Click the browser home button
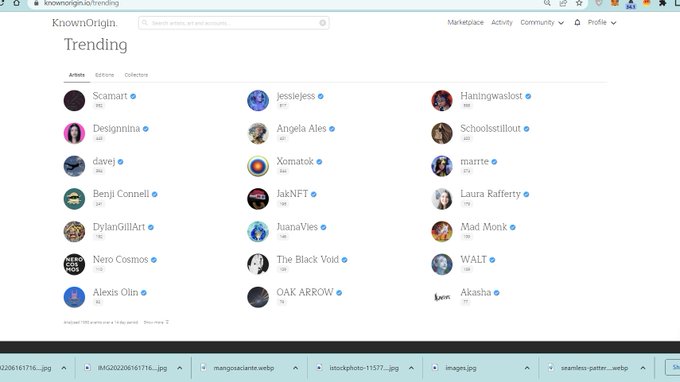Viewport: 680px width, 382px height. [x=16, y=3]
